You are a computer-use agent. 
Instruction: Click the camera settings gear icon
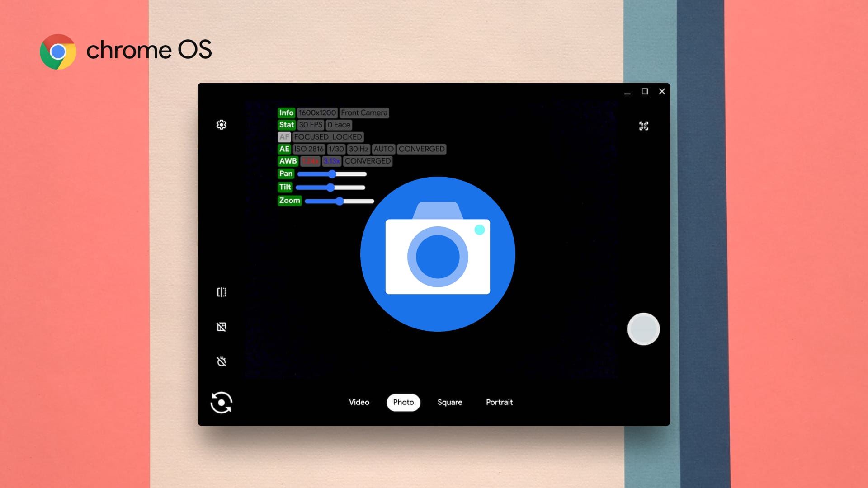(x=221, y=125)
